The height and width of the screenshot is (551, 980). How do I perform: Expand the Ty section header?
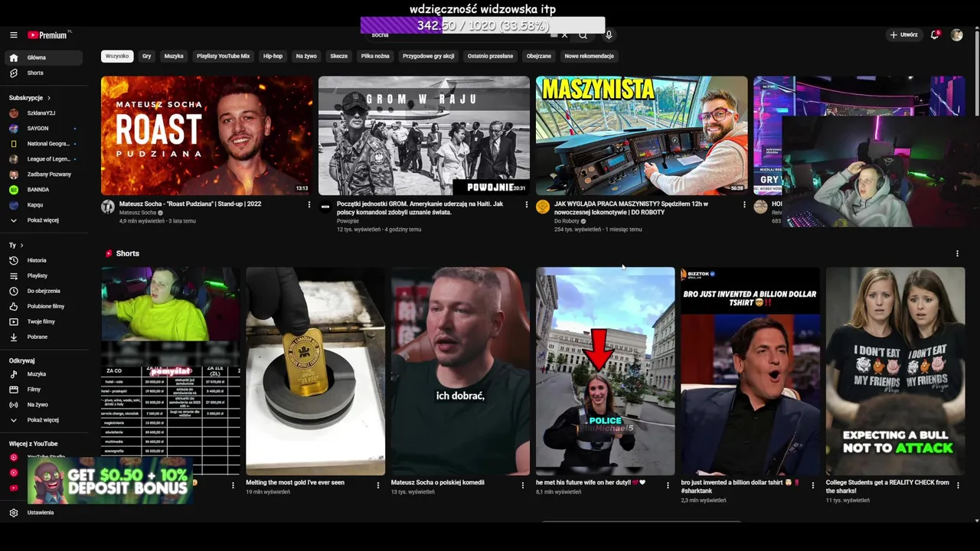coord(16,246)
